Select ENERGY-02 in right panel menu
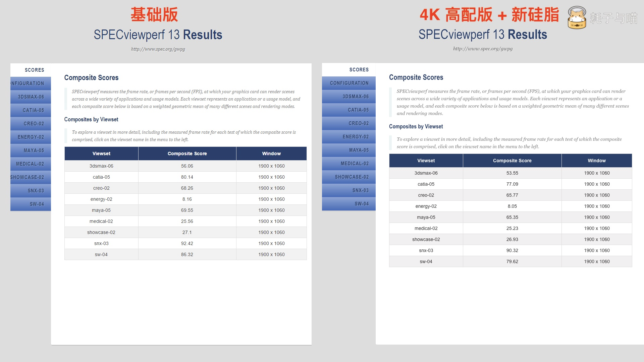644x362 pixels. (x=349, y=137)
